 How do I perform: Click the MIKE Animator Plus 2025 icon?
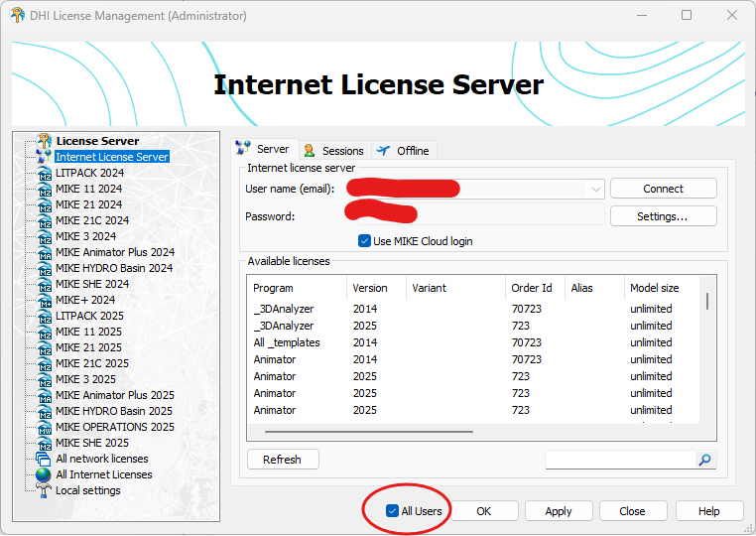click(45, 396)
